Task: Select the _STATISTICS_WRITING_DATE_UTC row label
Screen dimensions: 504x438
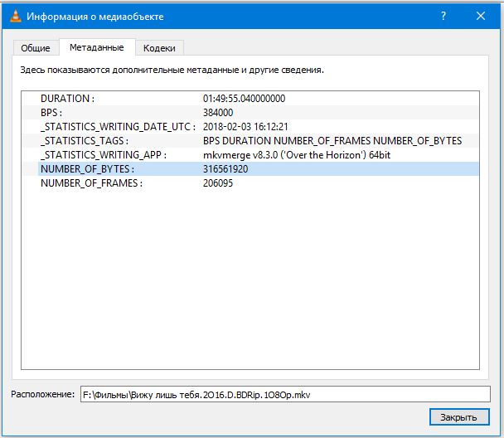Action: point(118,127)
